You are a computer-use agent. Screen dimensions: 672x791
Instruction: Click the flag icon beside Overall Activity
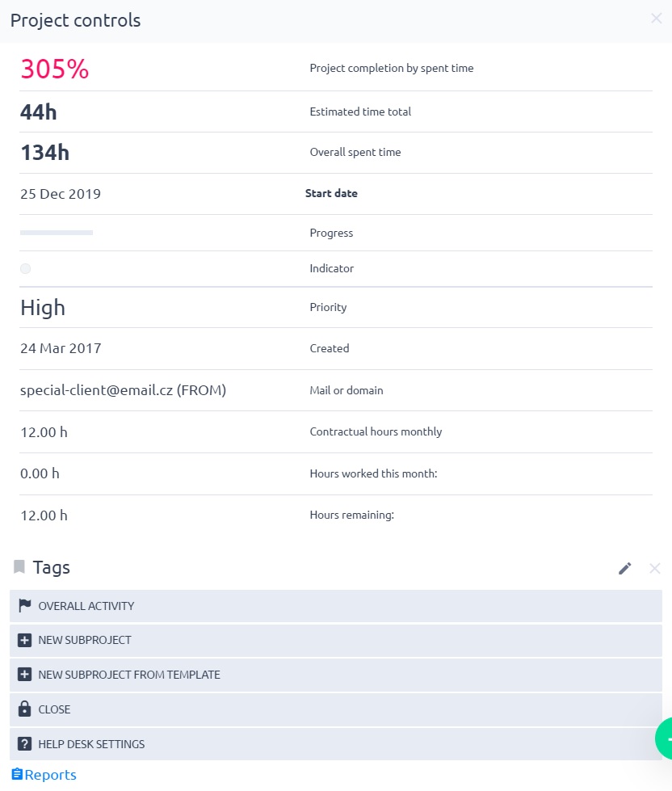pyautogui.click(x=24, y=606)
